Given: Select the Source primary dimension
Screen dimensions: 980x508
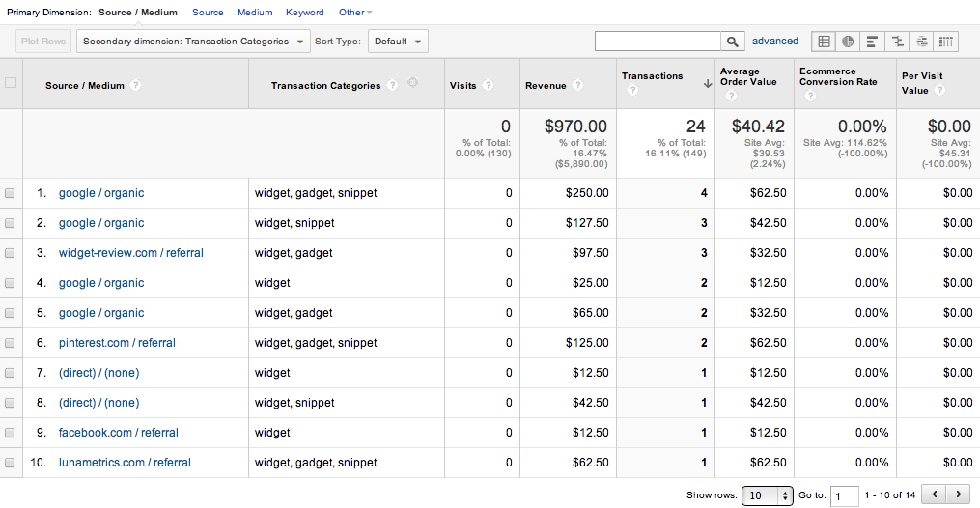Looking at the screenshot, I should click(x=208, y=12).
